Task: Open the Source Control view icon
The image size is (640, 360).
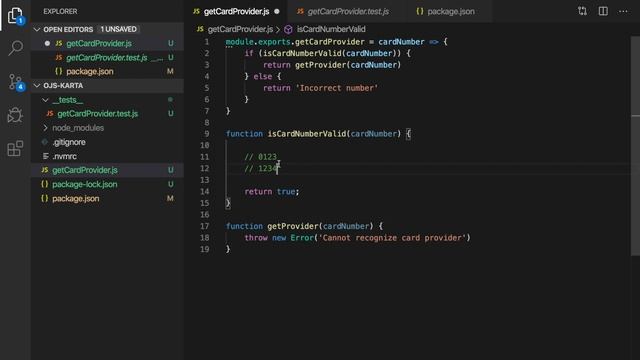Action: pyautogui.click(x=16, y=82)
